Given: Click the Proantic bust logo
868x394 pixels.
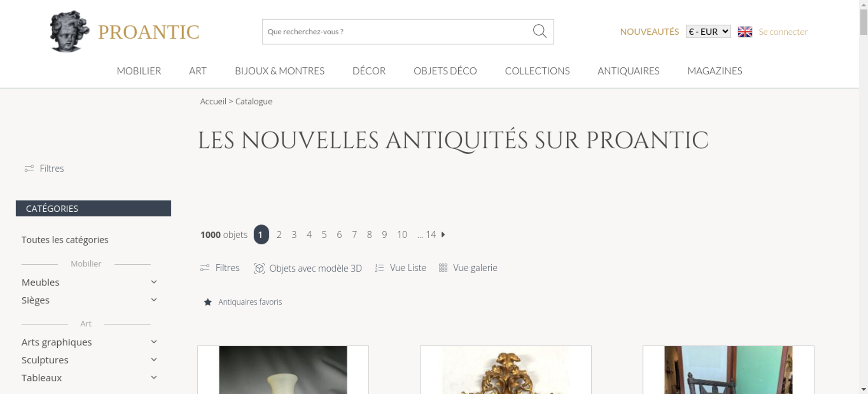Looking at the screenshot, I should [69, 32].
